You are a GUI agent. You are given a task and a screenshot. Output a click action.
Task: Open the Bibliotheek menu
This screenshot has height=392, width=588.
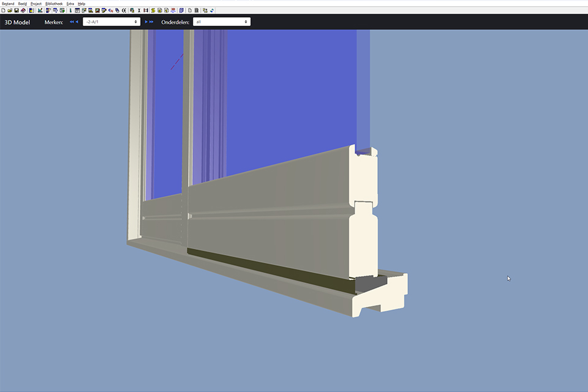point(54,4)
